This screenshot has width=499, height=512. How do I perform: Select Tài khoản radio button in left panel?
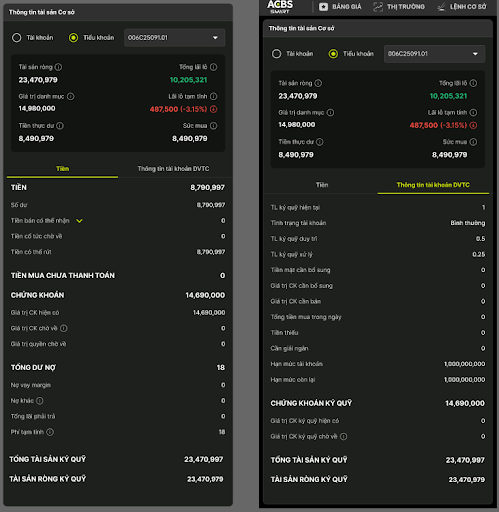click(17, 38)
